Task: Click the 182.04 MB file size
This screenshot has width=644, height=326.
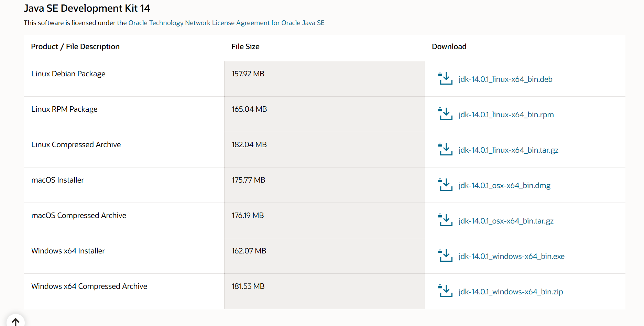Action: pos(249,144)
